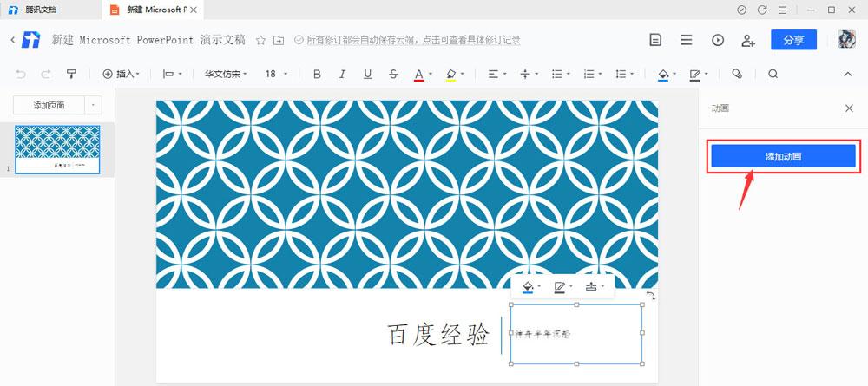Rotate the selected text box handle
The width and height of the screenshot is (868, 386).
point(651,296)
